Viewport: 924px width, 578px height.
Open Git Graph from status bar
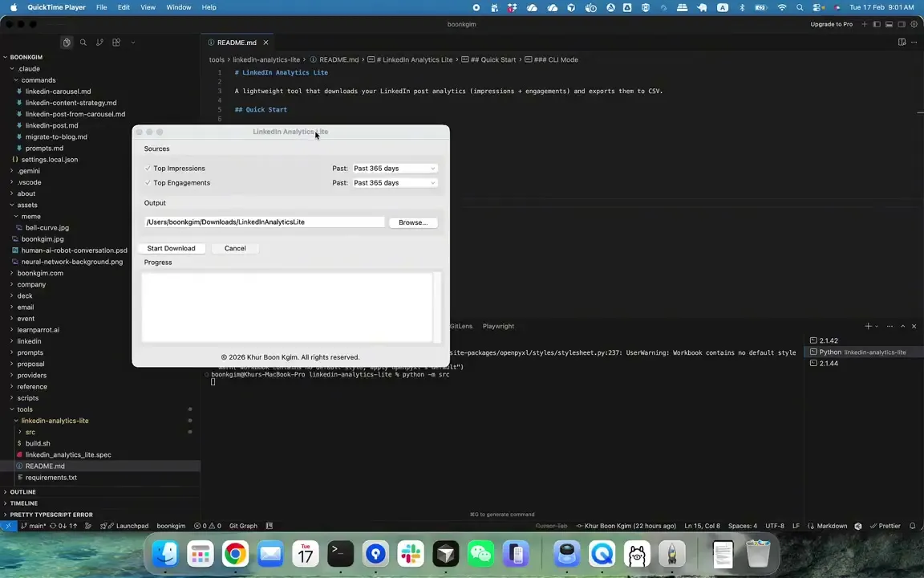tap(243, 526)
